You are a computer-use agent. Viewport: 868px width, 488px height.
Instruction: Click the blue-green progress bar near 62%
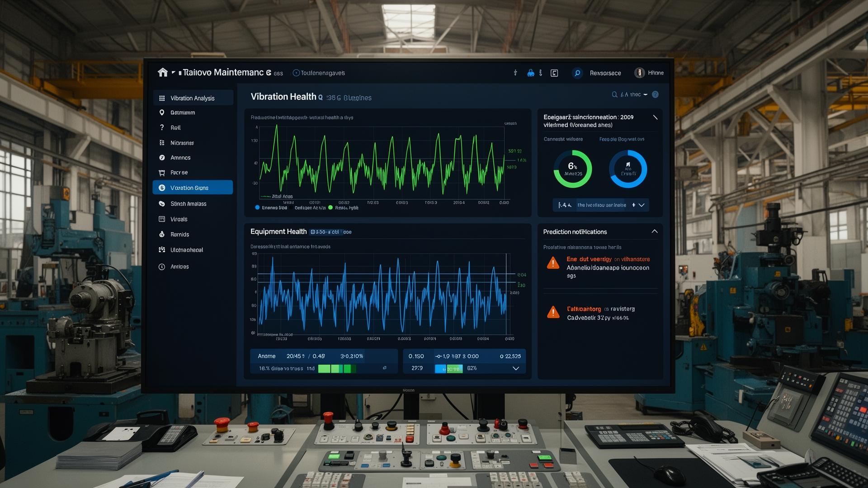coord(448,369)
